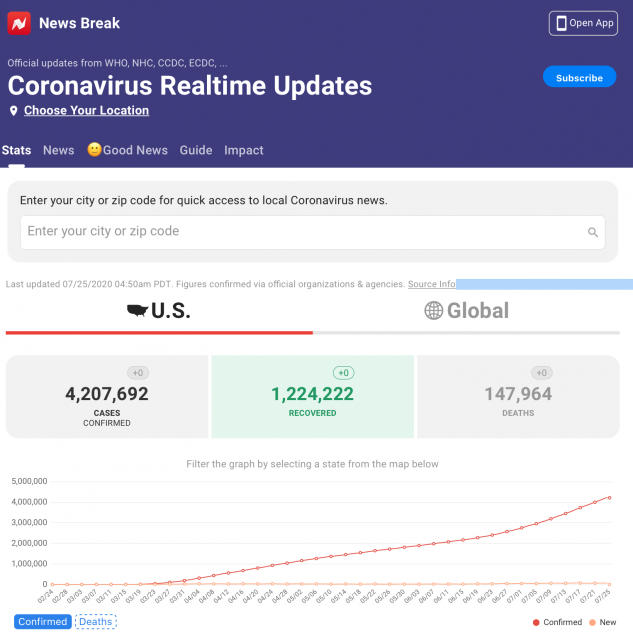Select the Stats tab

pyautogui.click(x=16, y=150)
